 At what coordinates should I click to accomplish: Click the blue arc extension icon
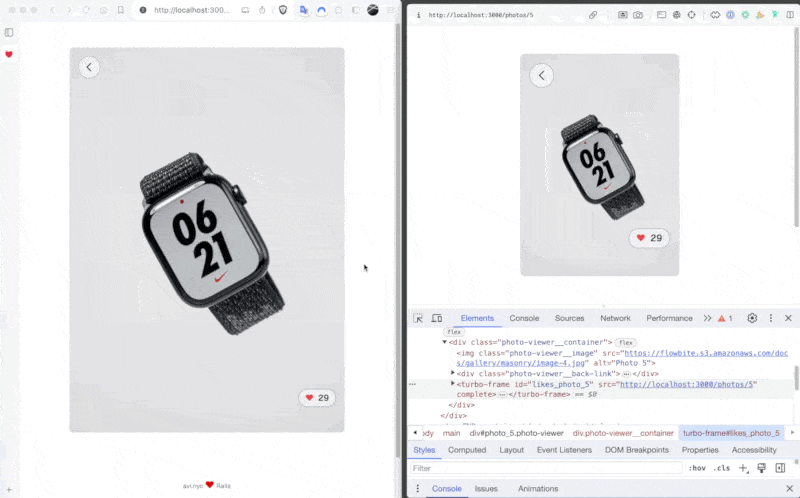321,10
